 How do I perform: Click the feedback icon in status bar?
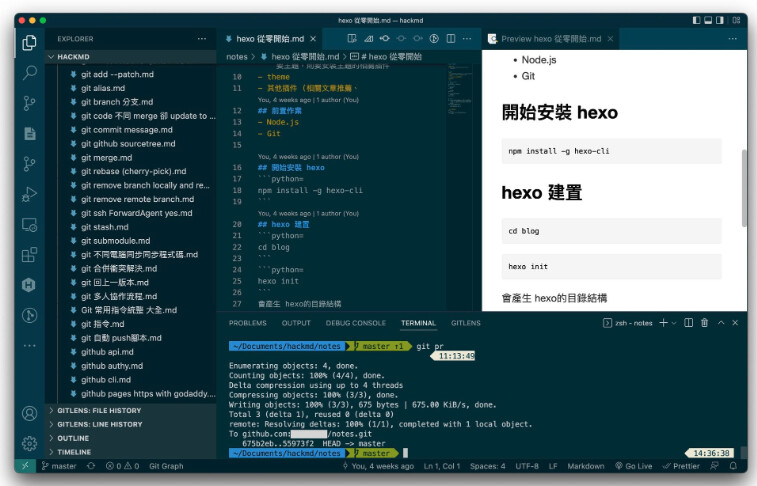[x=714, y=466]
